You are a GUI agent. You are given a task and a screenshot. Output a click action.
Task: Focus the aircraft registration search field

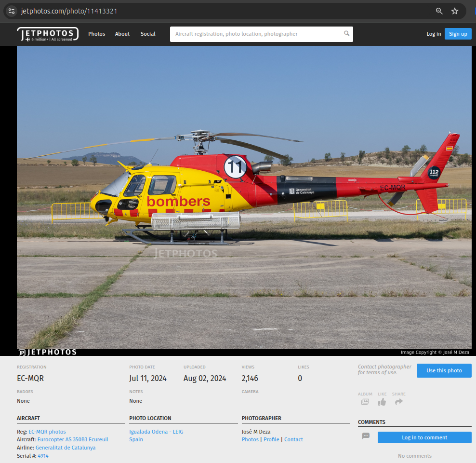pos(258,34)
